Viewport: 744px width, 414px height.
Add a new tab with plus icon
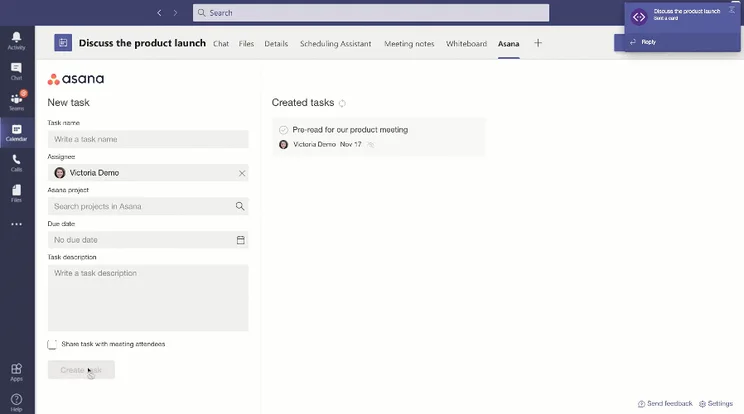(538, 43)
